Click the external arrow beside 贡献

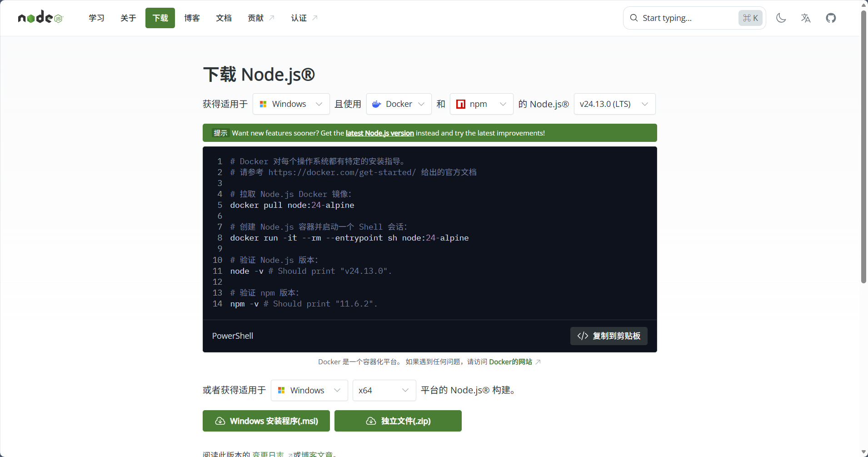coord(272,18)
